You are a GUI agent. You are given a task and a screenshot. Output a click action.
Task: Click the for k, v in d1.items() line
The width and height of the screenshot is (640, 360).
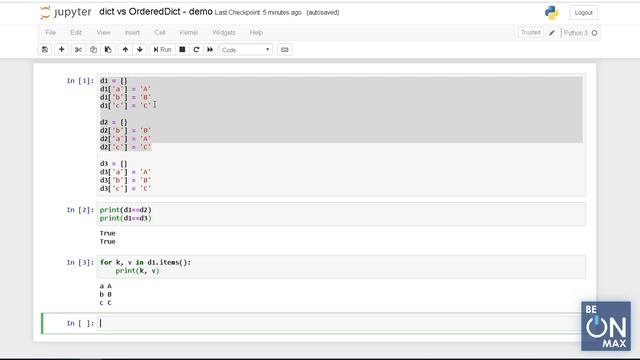(145, 262)
